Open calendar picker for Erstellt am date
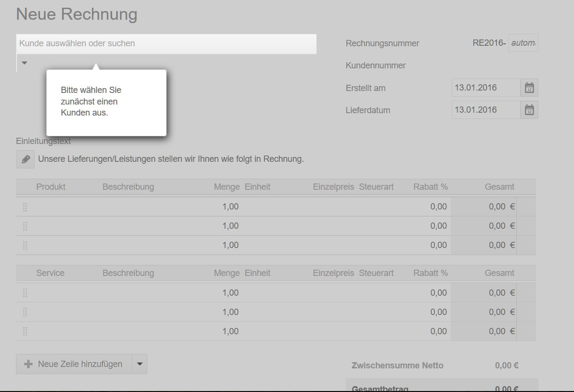 point(529,87)
